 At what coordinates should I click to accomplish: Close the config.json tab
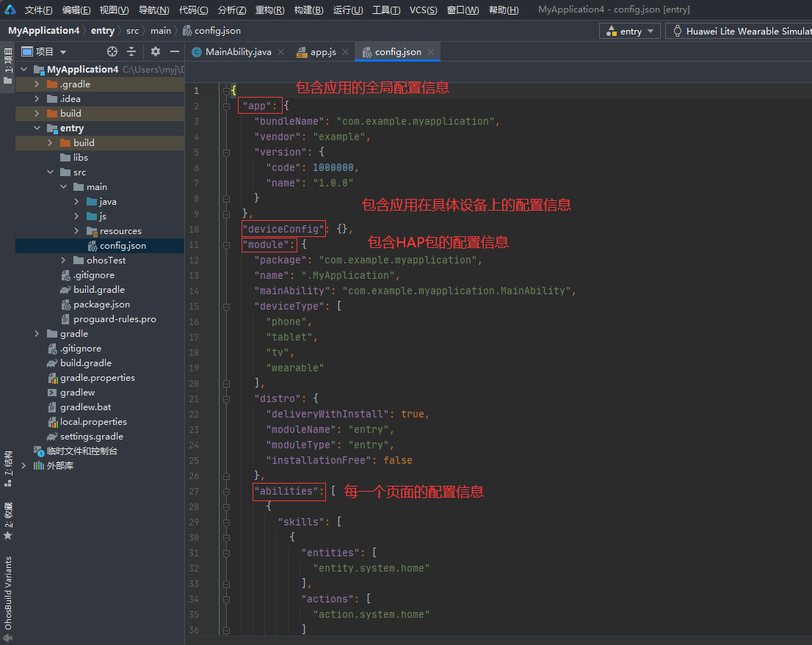431,52
